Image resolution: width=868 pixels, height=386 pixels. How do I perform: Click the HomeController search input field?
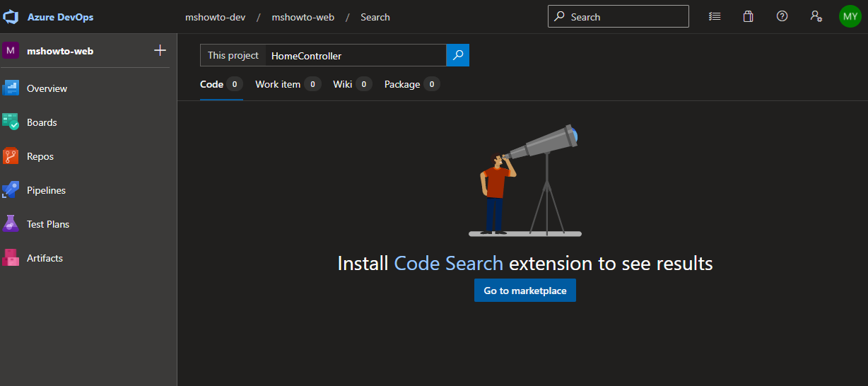tap(356, 55)
